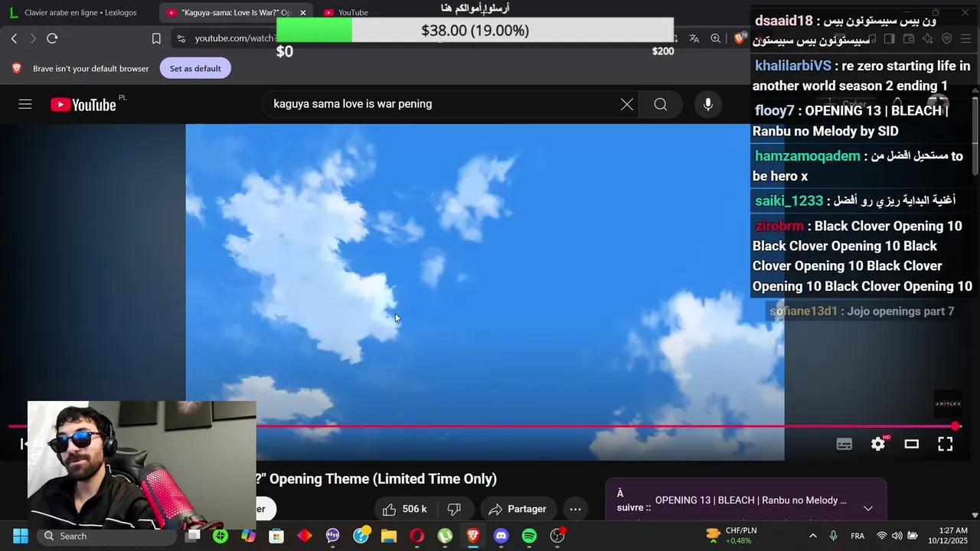The image size is (980, 551).
Task: Launch Opera from the taskbar
Action: 416,536
